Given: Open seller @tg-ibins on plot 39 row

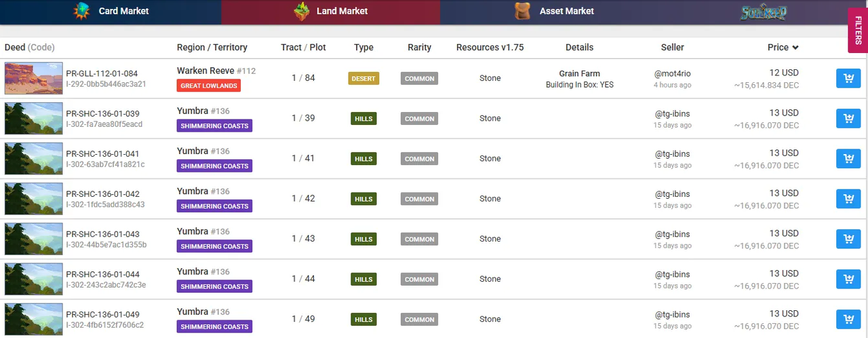Looking at the screenshot, I should click(673, 114).
